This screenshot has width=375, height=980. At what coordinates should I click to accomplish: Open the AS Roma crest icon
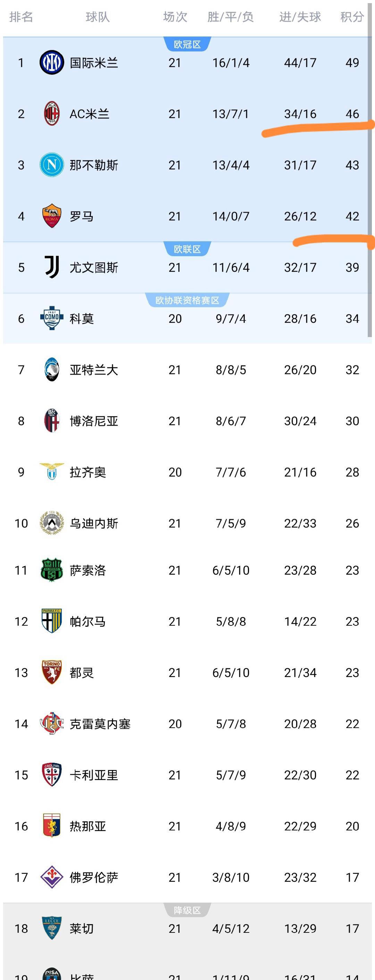(52, 216)
